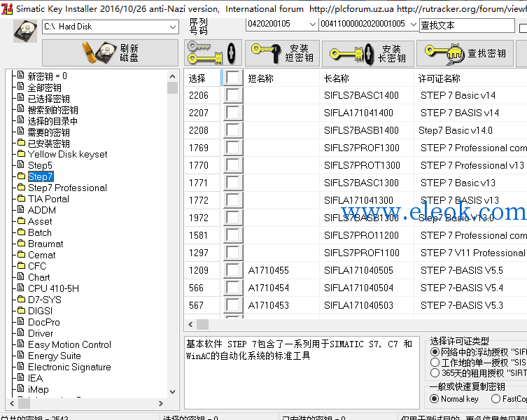Open TIA Portal folder in tree

click(48, 199)
